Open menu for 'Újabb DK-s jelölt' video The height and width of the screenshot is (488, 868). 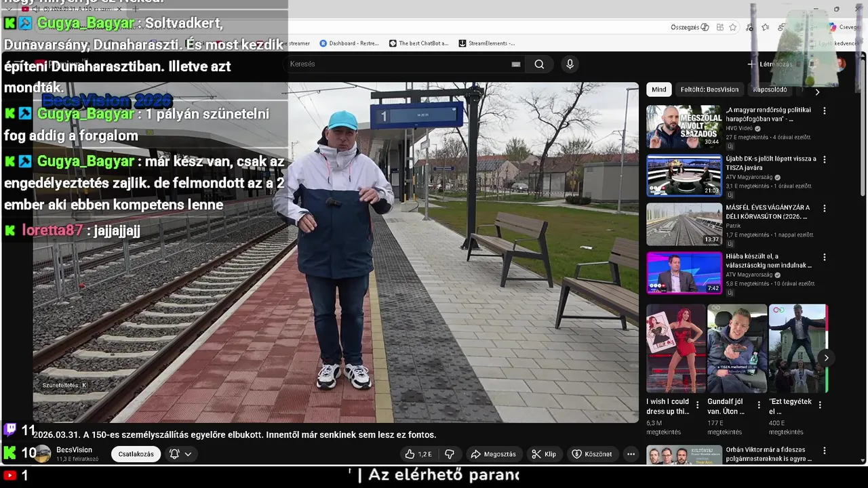(825, 159)
